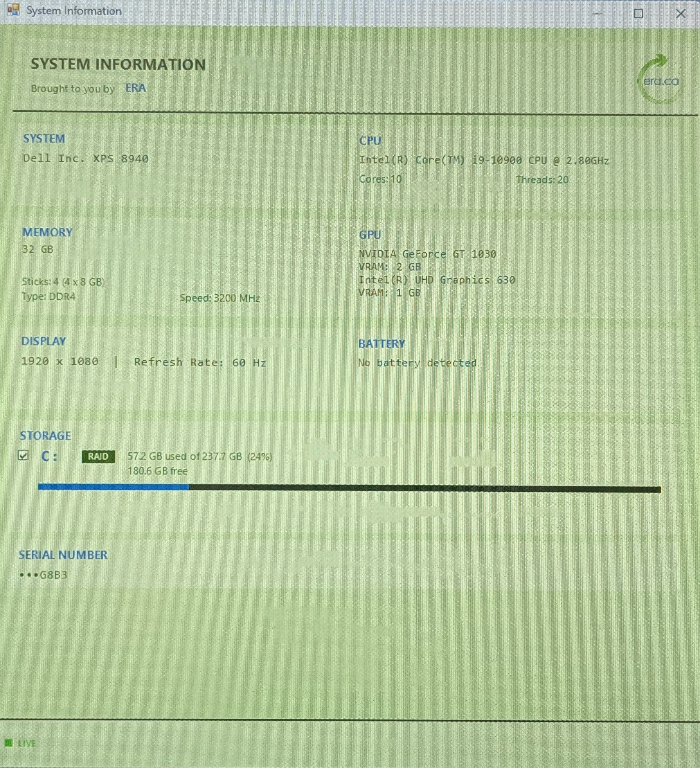Click the DISPLAY section heading
This screenshot has height=768, width=700.
[x=44, y=341]
